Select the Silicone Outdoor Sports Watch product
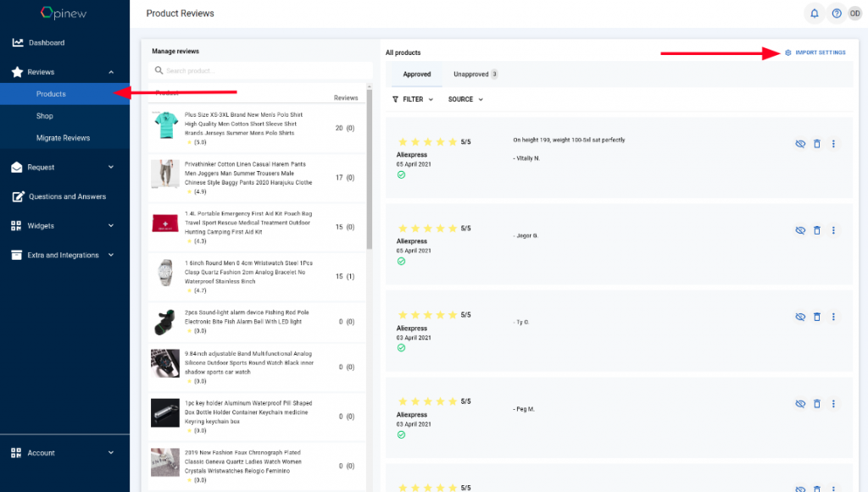The image size is (868, 492). [257, 367]
